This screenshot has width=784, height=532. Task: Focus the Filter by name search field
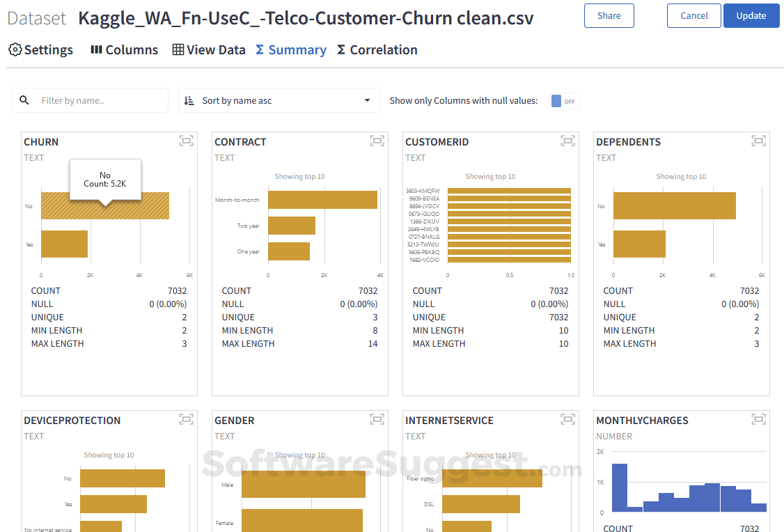[x=101, y=101]
